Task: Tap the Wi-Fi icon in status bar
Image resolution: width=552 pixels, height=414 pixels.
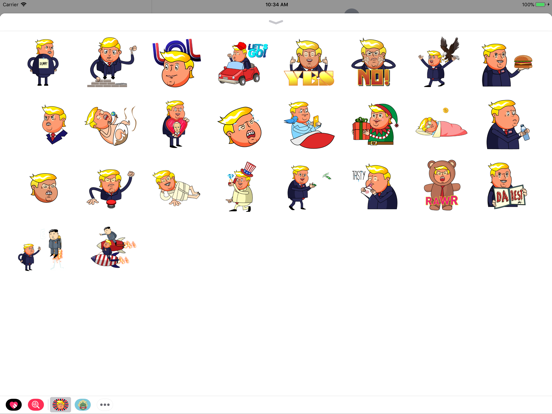Action: pyautogui.click(x=24, y=4)
